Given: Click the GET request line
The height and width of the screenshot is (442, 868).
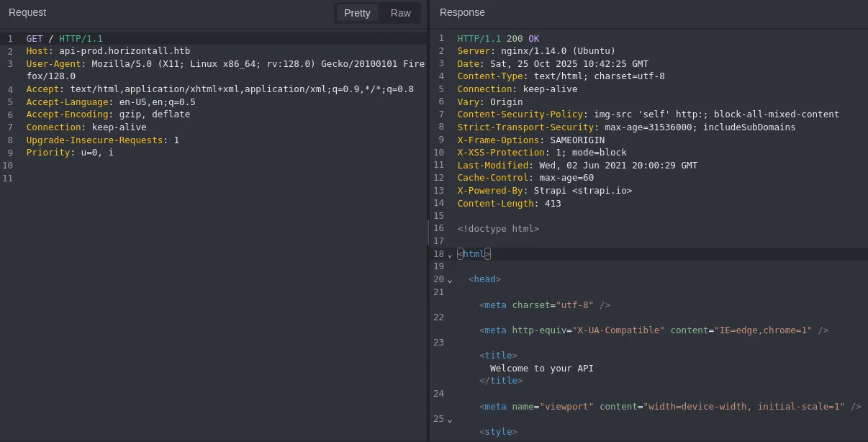Looking at the screenshot, I should pyautogui.click(x=65, y=38).
